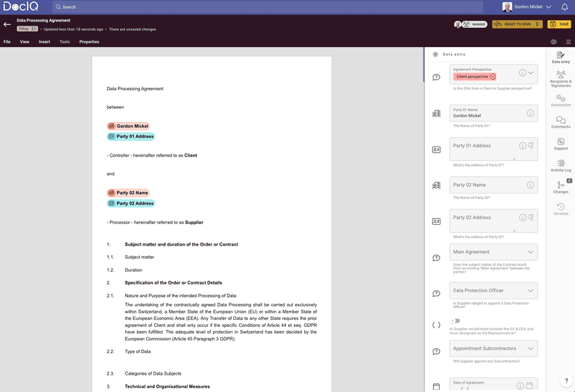Click info icon for Date of Agreement

coord(520,386)
